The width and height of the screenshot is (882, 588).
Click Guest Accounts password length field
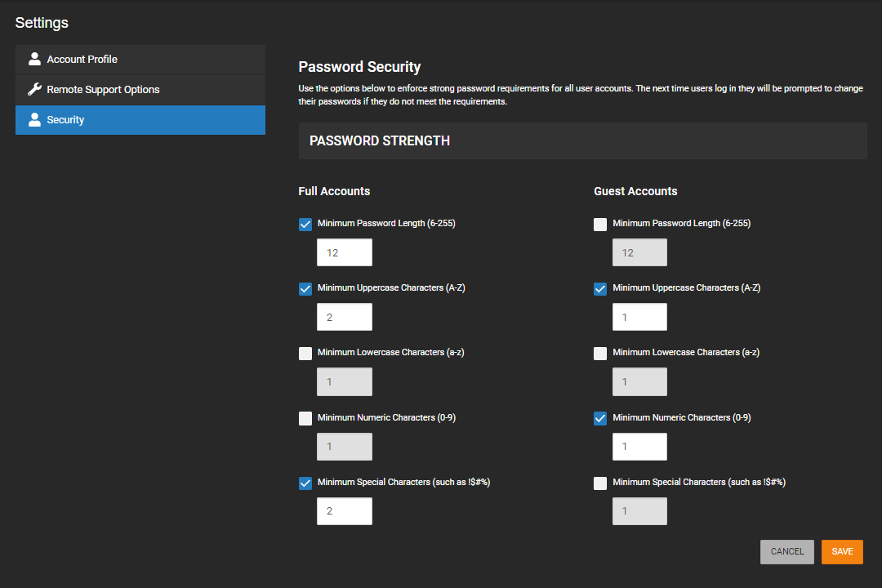point(639,252)
